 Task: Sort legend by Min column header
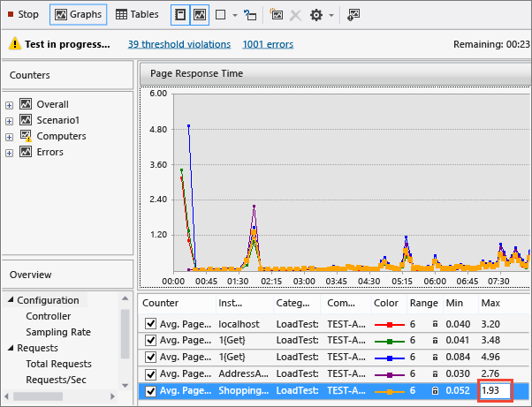pyautogui.click(x=460, y=303)
